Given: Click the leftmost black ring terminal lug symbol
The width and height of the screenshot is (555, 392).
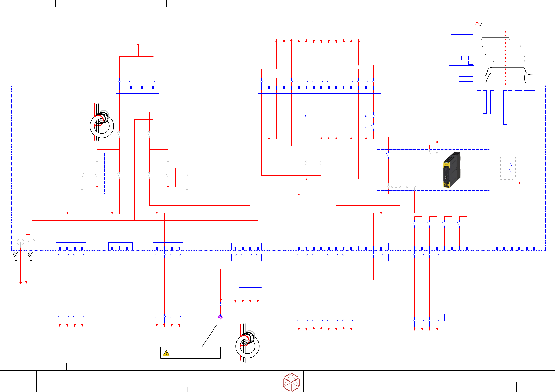Looking at the screenshot, I should click(16, 255).
